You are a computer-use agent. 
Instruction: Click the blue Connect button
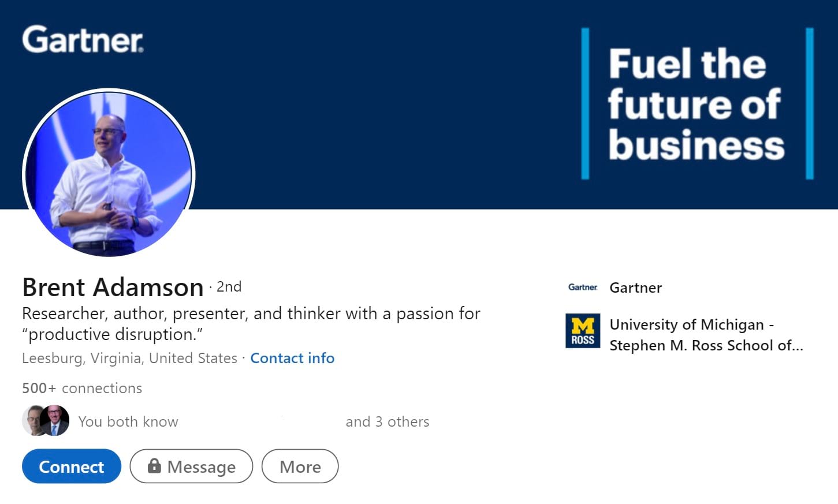pos(72,466)
